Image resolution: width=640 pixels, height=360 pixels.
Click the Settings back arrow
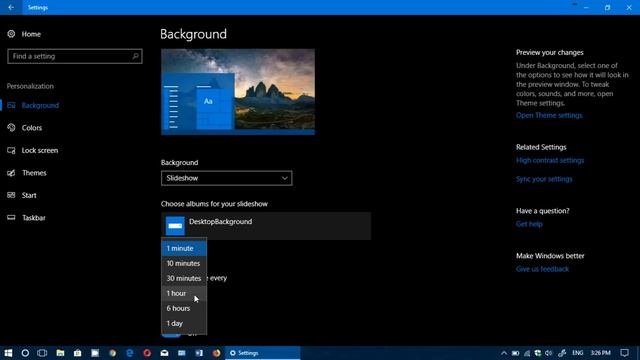(x=11, y=7)
